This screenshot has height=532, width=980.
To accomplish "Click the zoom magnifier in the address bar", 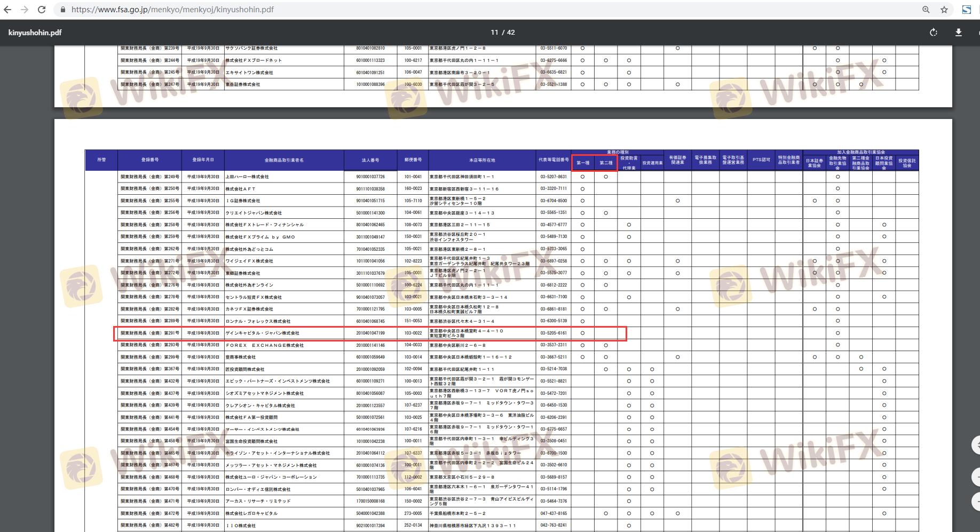I will (926, 10).
